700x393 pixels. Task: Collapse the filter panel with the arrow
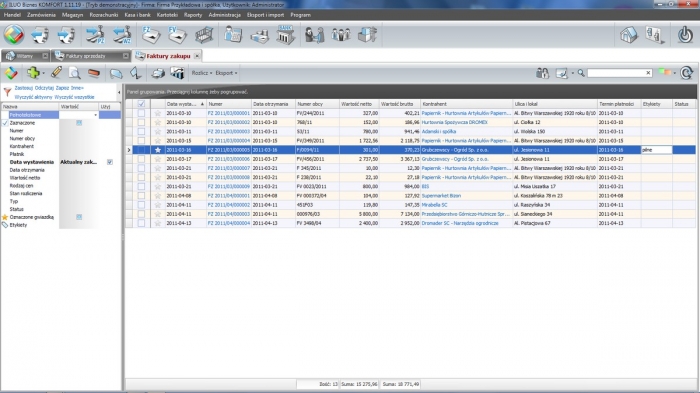tap(119, 92)
